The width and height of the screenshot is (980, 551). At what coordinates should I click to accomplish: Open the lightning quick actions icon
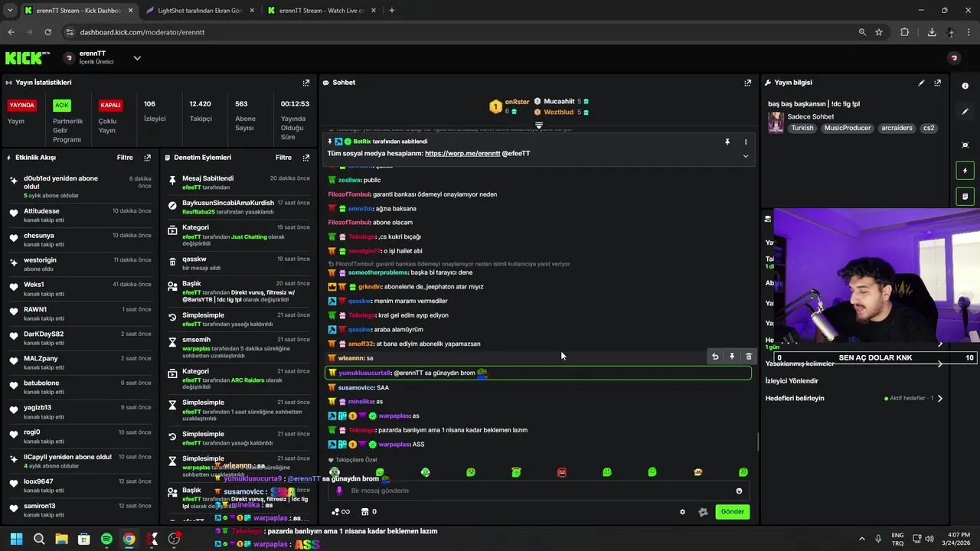point(965,171)
